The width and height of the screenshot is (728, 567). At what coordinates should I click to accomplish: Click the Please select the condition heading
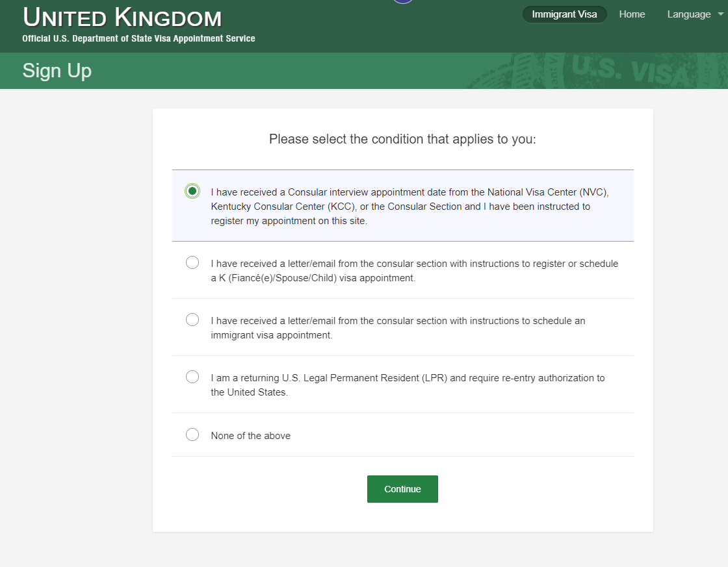402,139
